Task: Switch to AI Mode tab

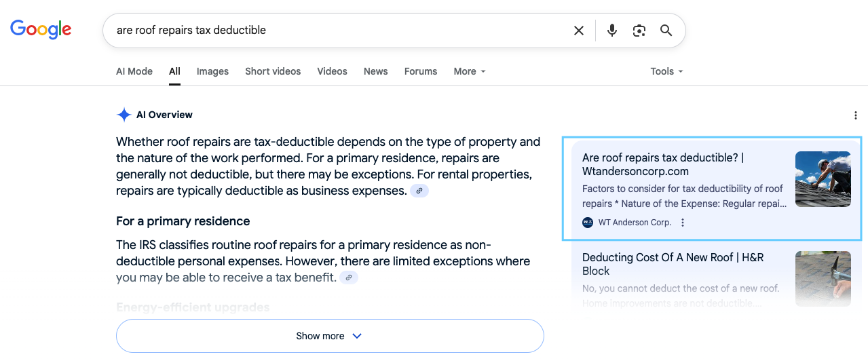Action: [134, 71]
